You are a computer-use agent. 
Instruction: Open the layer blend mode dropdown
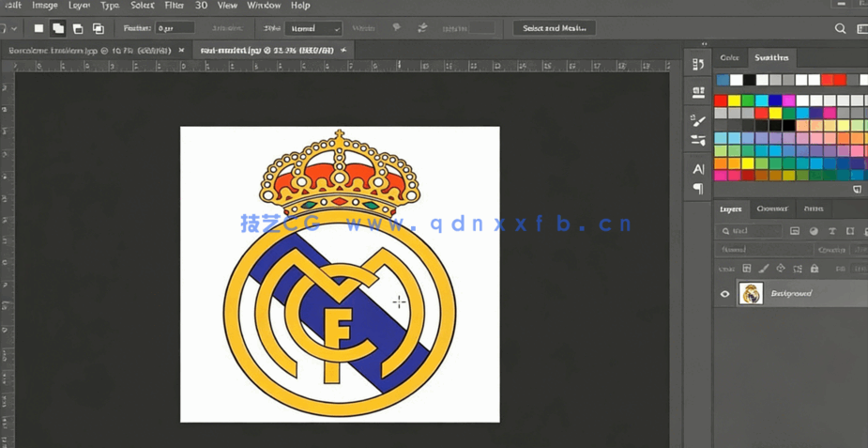tap(762, 250)
